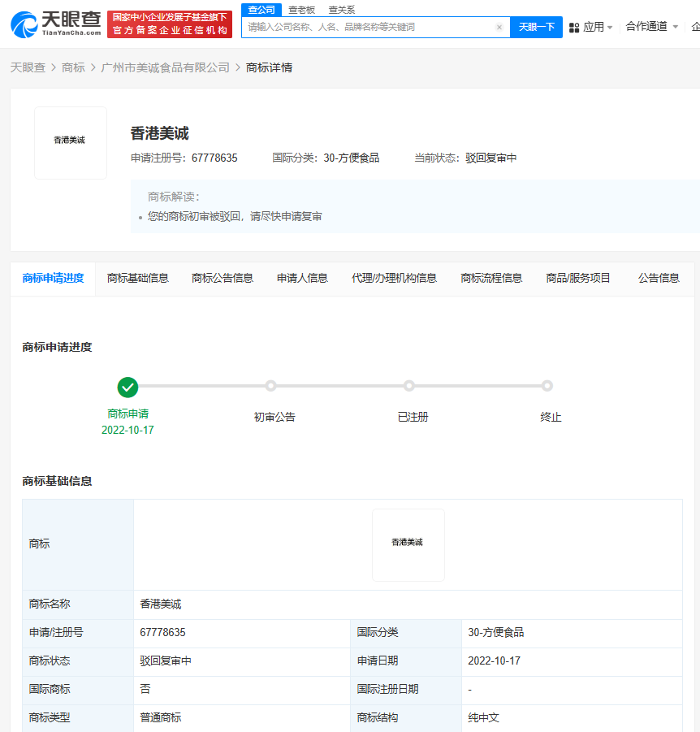Expand the 应用 dropdown arrow
The image size is (700, 732).
[610, 28]
